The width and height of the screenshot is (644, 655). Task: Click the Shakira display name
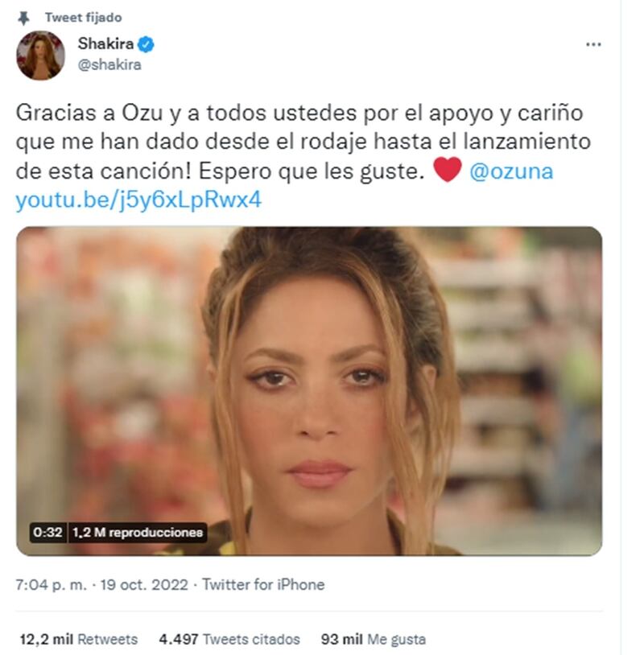click(x=105, y=43)
